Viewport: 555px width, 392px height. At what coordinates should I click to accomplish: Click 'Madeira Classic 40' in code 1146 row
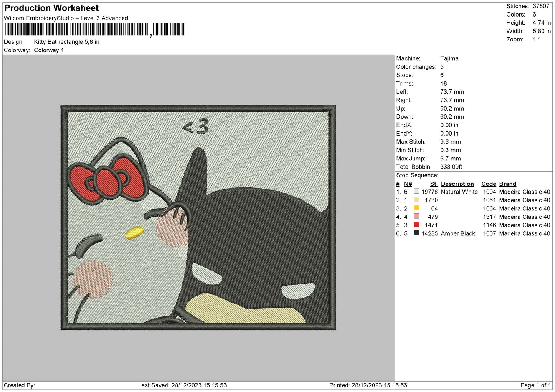(524, 225)
